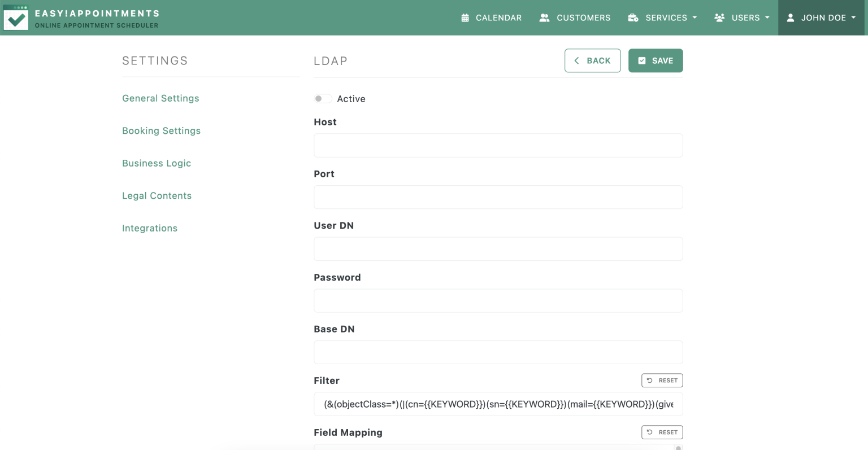Click the customers icon in the navbar
The width and height of the screenshot is (868, 450).
[x=544, y=18]
